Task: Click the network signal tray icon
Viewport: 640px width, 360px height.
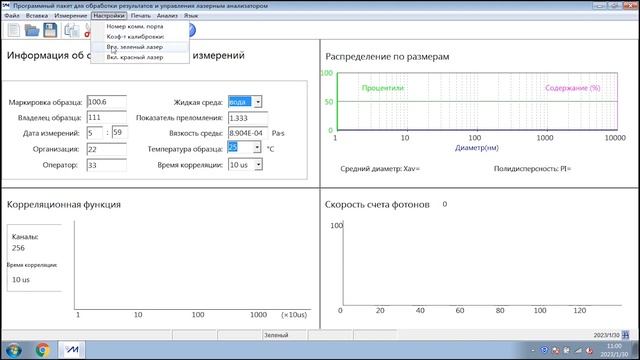Action: [578, 350]
